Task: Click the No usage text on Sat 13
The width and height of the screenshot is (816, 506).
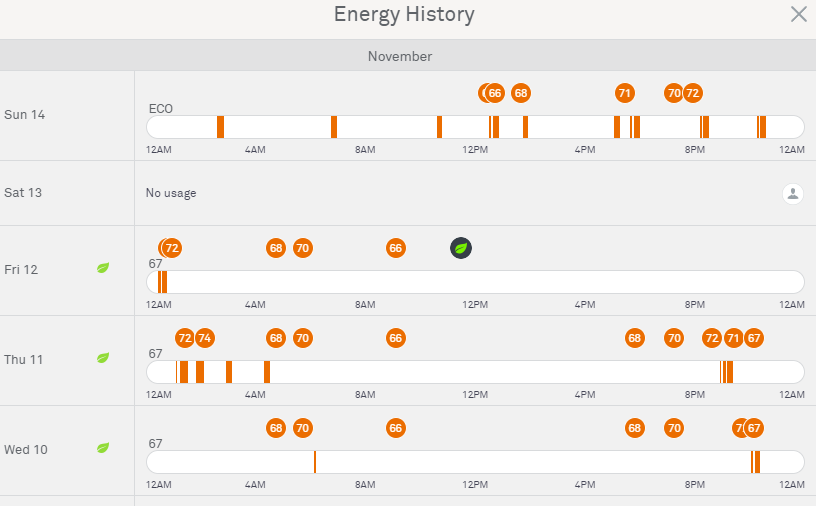Action: pyautogui.click(x=171, y=193)
